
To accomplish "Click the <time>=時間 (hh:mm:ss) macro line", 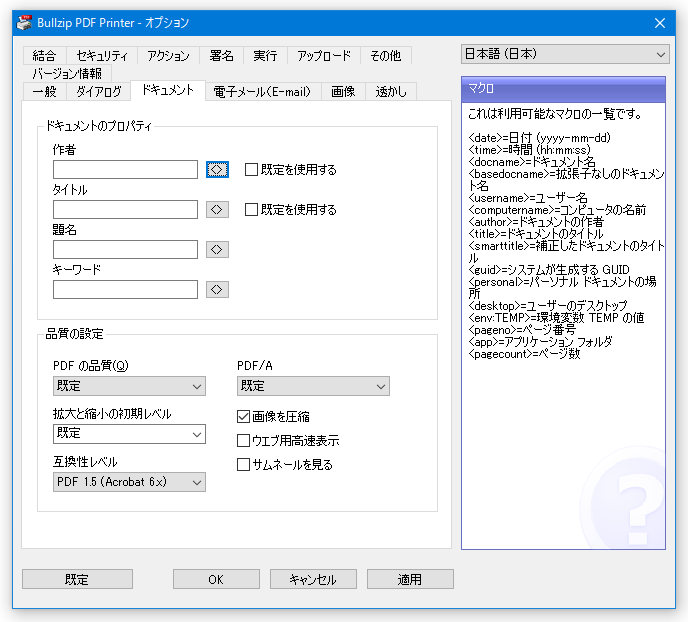I will (x=530, y=150).
